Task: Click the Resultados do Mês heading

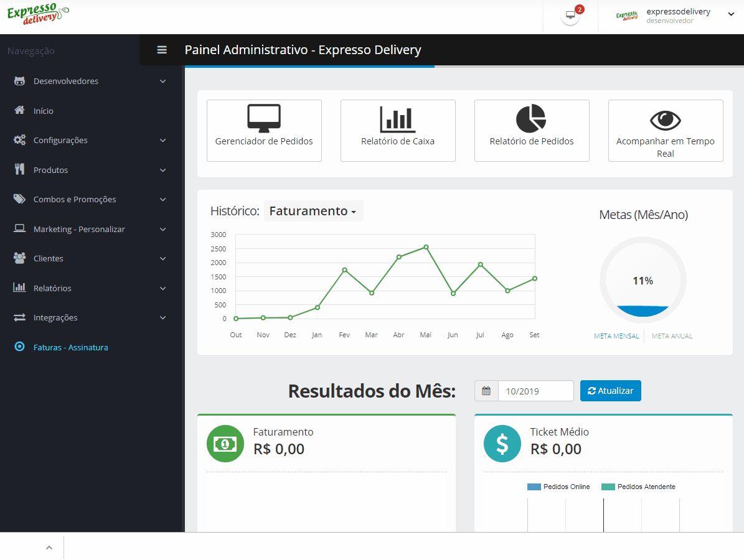Action: [372, 391]
